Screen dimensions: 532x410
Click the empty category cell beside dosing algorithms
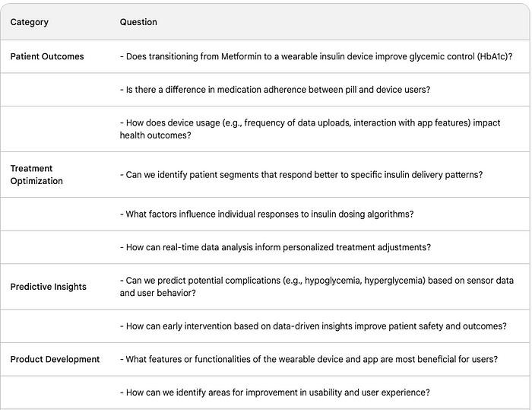pos(55,215)
